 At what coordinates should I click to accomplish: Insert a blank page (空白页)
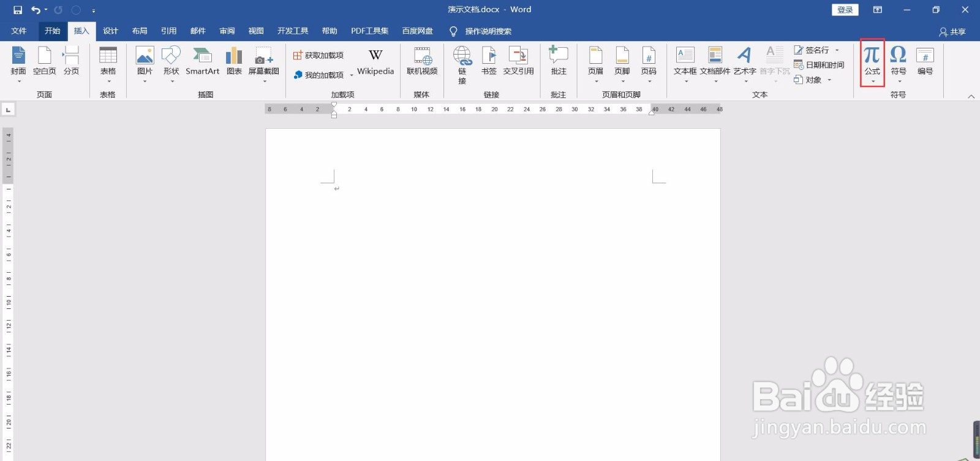tap(45, 61)
